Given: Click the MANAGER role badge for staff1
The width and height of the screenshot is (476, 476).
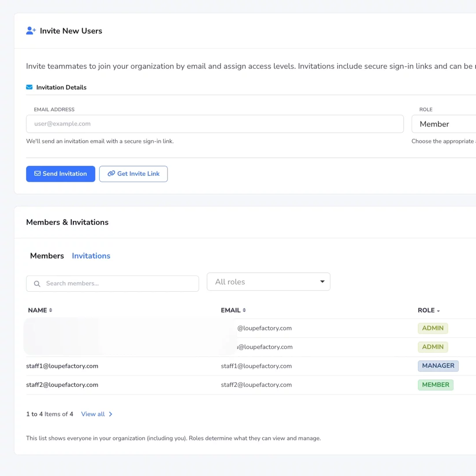Looking at the screenshot, I should coord(438,366).
